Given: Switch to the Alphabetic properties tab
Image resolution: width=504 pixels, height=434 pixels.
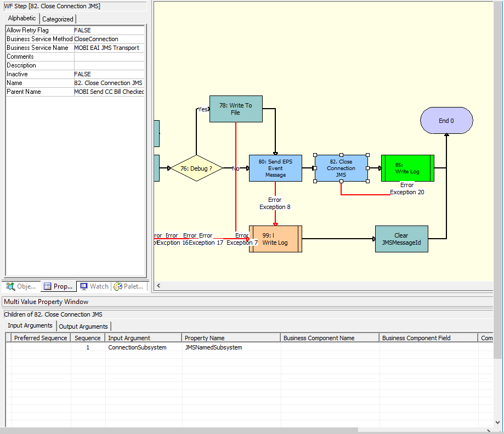Looking at the screenshot, I should 22,18.
